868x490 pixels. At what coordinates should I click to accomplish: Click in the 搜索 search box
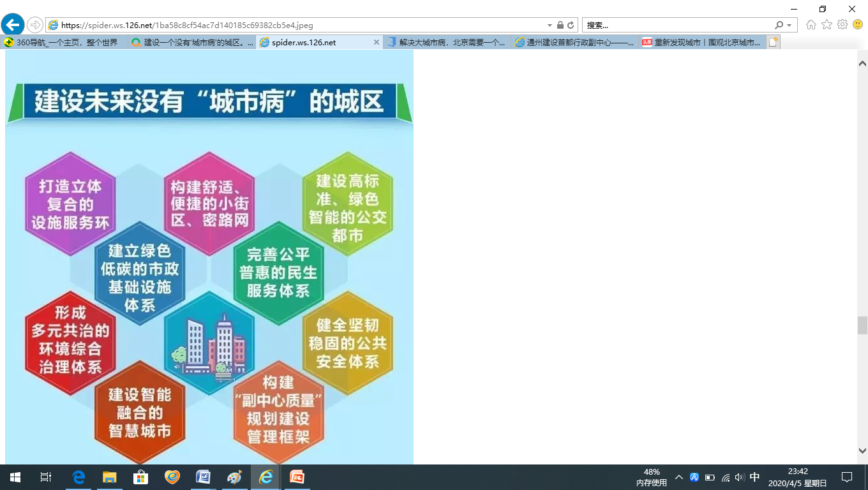(677, 25)
